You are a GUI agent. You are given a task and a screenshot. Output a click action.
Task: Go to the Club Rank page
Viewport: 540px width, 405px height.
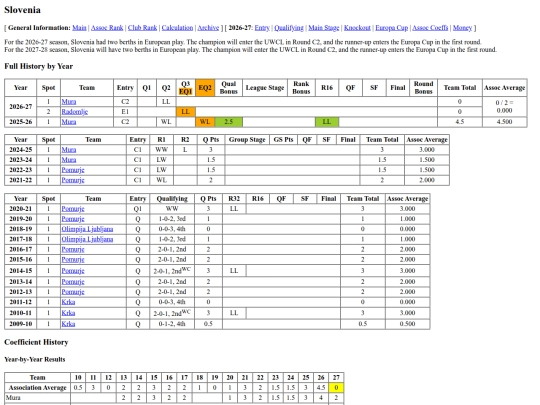142,28
